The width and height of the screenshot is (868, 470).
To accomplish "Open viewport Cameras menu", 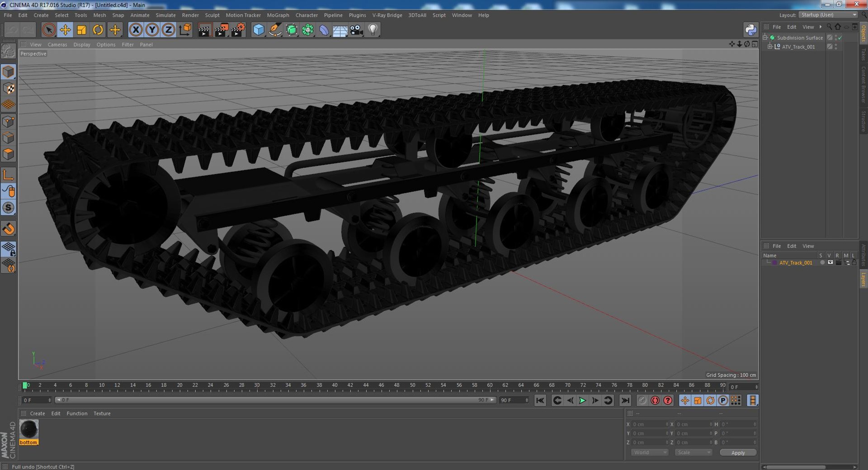I will point(57,45).
